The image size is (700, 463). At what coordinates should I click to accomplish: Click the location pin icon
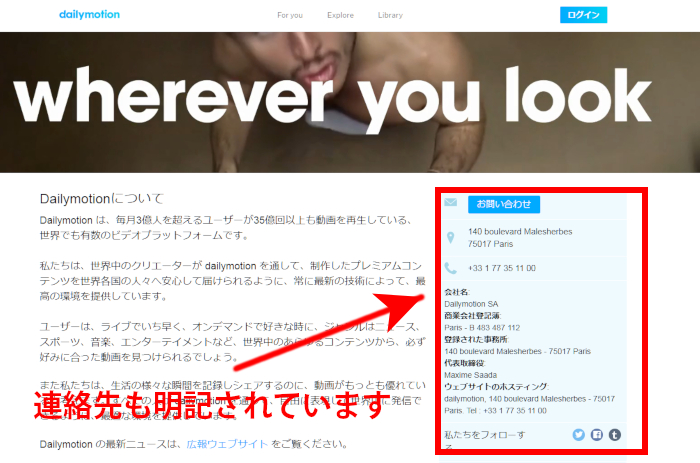pos(450,238)
